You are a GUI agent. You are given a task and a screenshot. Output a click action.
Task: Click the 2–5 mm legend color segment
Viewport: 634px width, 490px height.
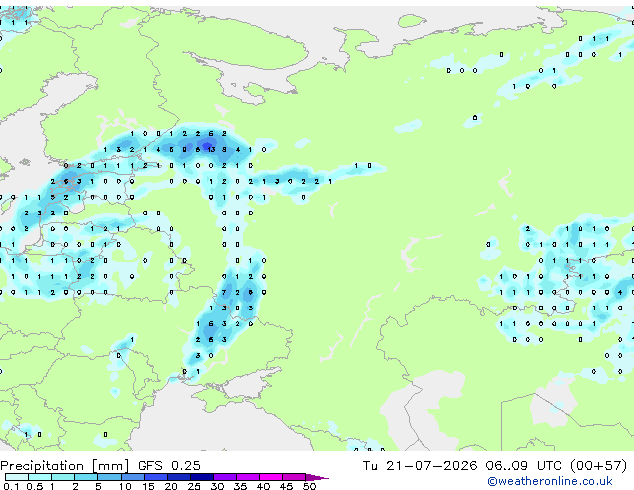click(x=86, y=477)
